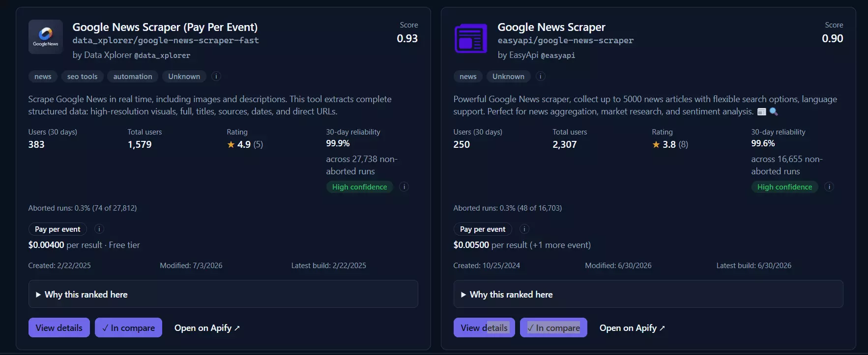Image resolution: width=868 pixels, height=355 pixels.
Task: Click the description starting Scrape Google News in real time
Action: coord(210,105)
